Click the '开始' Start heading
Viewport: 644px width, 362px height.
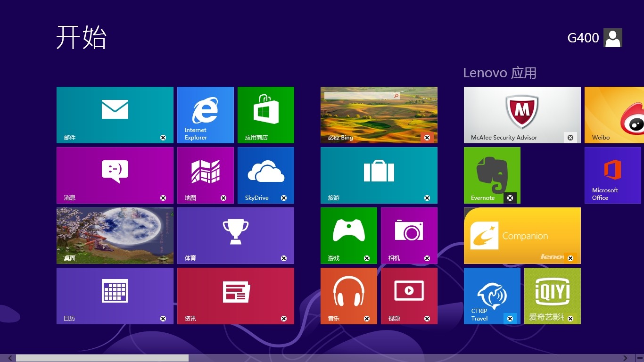coord(82,37)
